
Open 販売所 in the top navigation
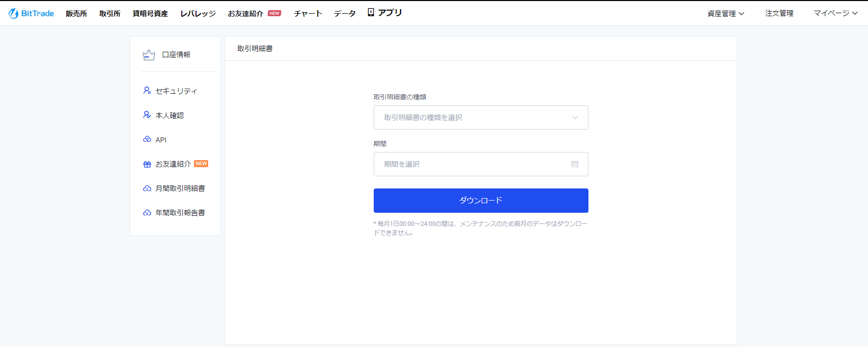76,14
